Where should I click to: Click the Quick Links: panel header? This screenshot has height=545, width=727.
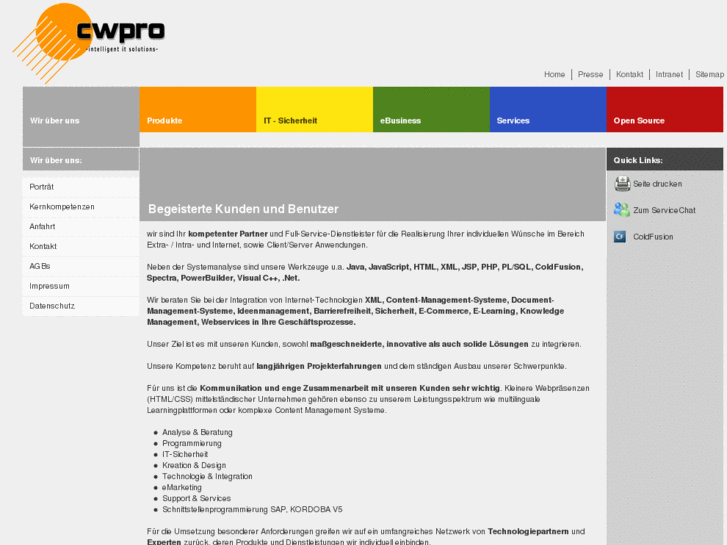665,160
